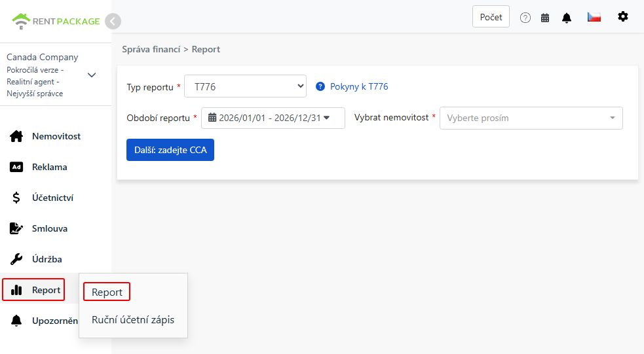
Task: Open the Období reportu date range picker
Action: tap(273, 118)
